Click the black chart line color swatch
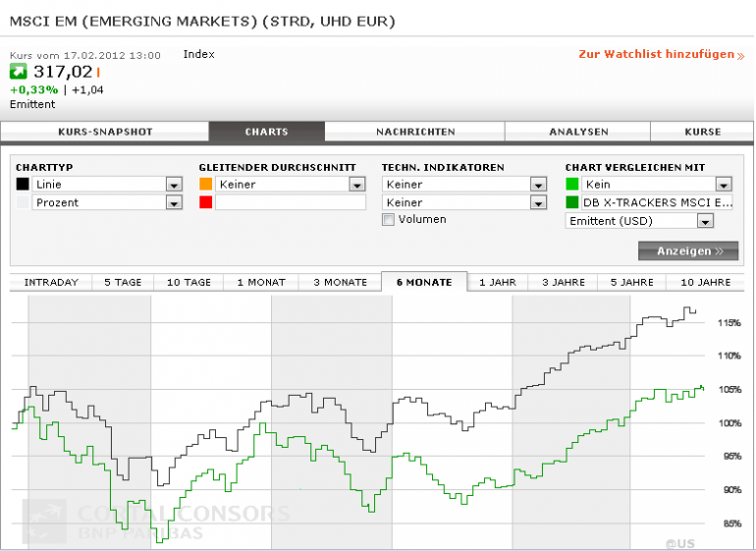This screenshot has height=551, width=756. 23,184
